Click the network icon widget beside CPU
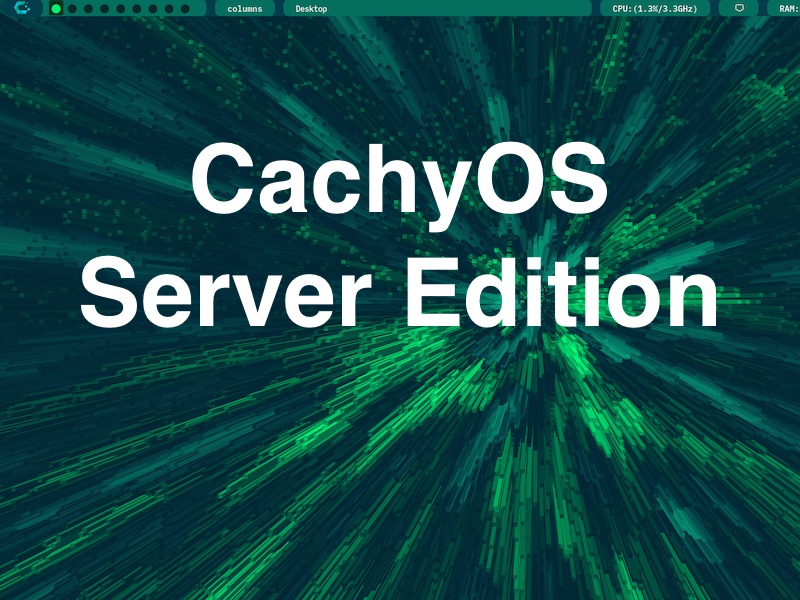The height and width of the screenshot is (600, 800). (739, 8)
